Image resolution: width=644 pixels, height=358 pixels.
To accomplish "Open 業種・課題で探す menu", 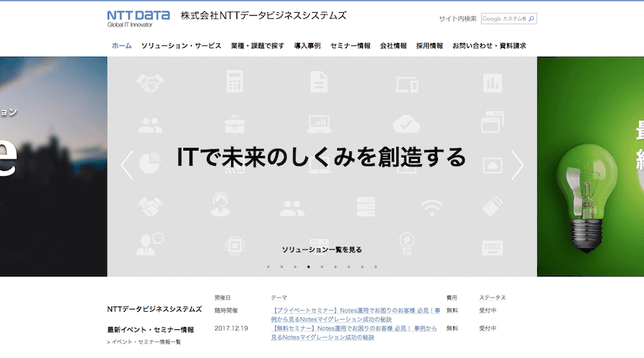I will click(258, 45).
